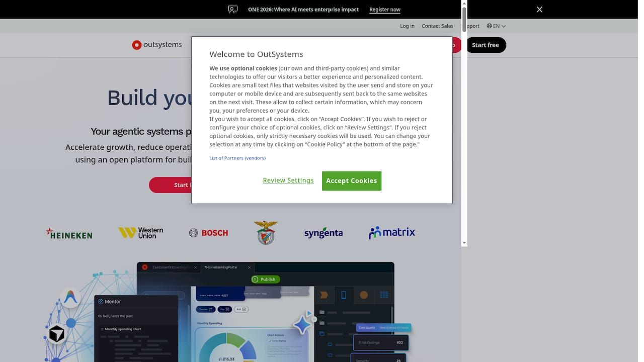Viewport: 644px width, 362px height.
Task: Click the megaphone icon in the top announcement banner
Action: click(x=232, y=9)
